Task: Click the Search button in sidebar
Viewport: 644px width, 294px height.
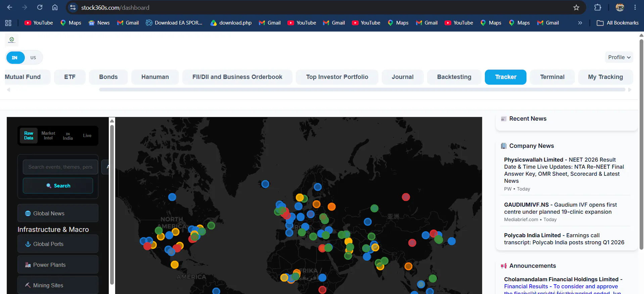Action: [58, 185]
